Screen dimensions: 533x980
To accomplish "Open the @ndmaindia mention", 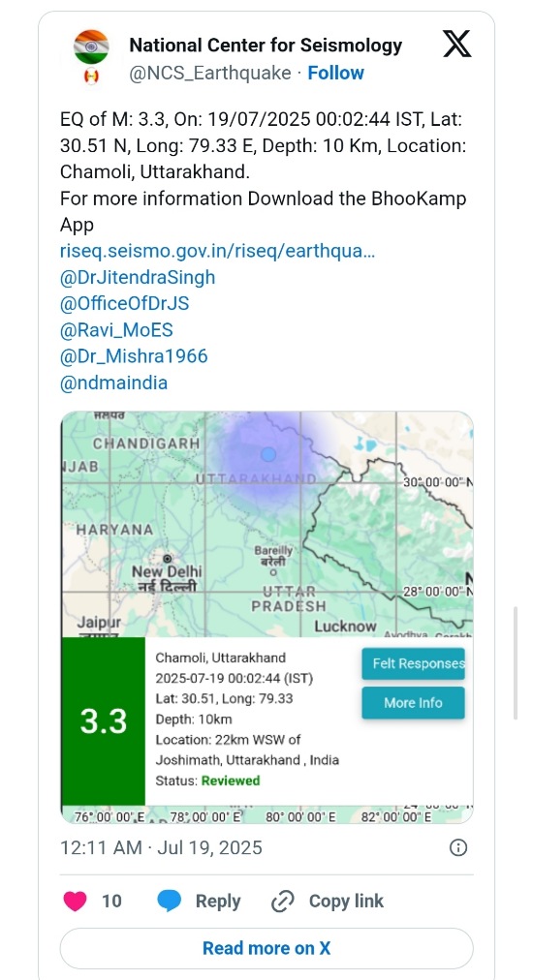I will click(x=113, y=383).
